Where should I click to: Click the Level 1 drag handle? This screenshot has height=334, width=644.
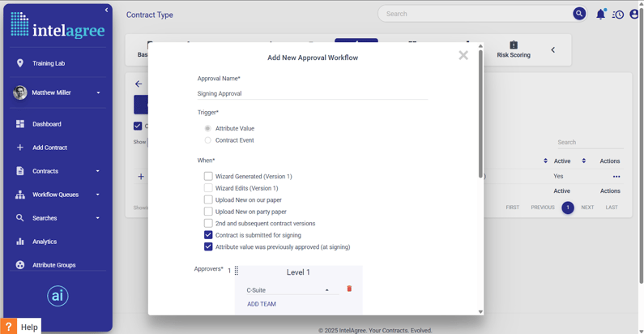pos(237,271)
